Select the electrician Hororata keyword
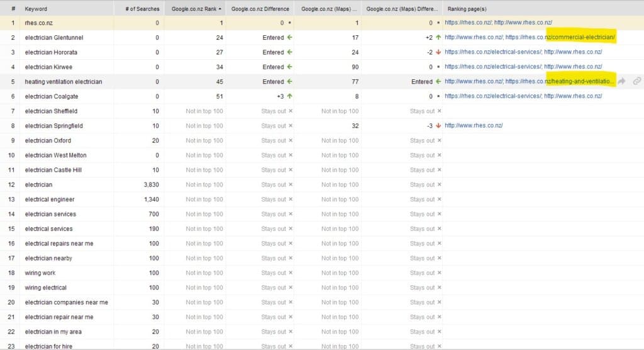 point(51,52)
